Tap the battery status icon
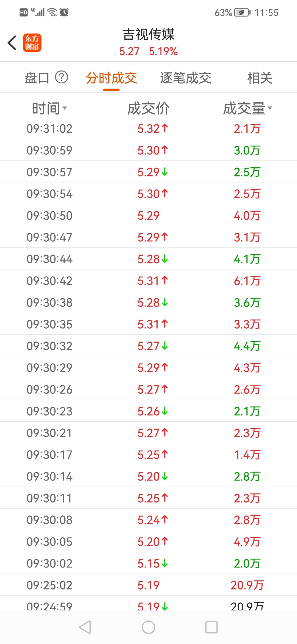The height and width of the screenshot is (644, 297). [x=242, y=12]
